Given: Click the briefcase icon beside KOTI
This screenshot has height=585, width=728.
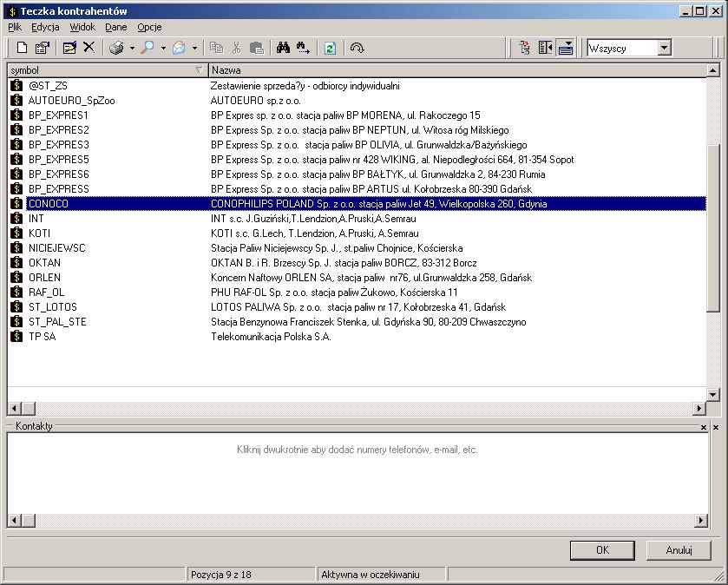Looking at the screenshot, I should pos(16,233).
